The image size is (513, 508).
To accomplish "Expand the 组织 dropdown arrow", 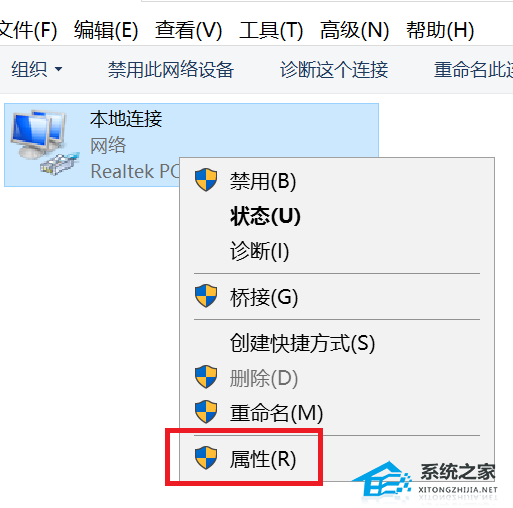I will pos(58,69).
